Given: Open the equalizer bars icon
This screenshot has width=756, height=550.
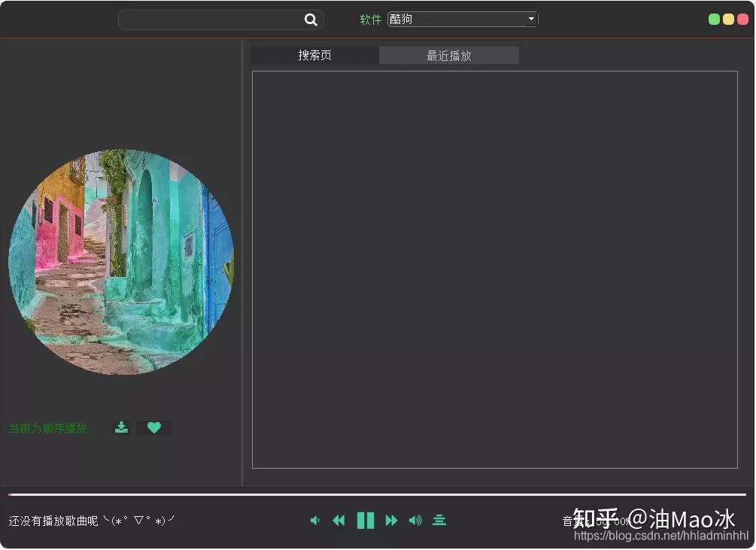Looking at the screenshot, I should tap(439, 520).
